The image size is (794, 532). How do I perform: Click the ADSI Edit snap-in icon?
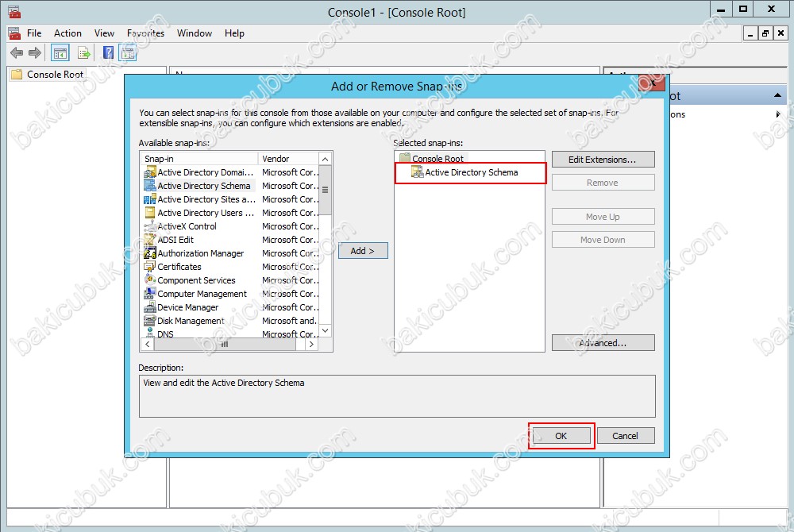pyautogui.click(x=149, y=240)
